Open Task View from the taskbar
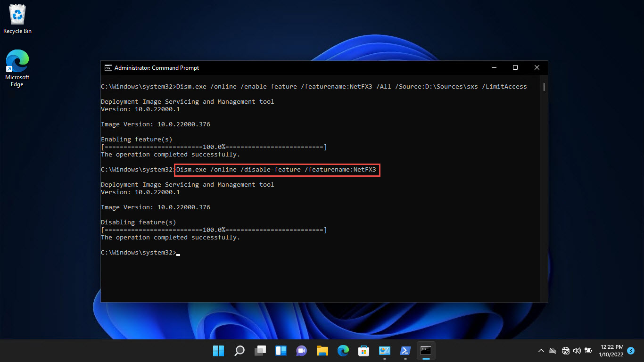644x362 pixels. [x=260, y=351]
